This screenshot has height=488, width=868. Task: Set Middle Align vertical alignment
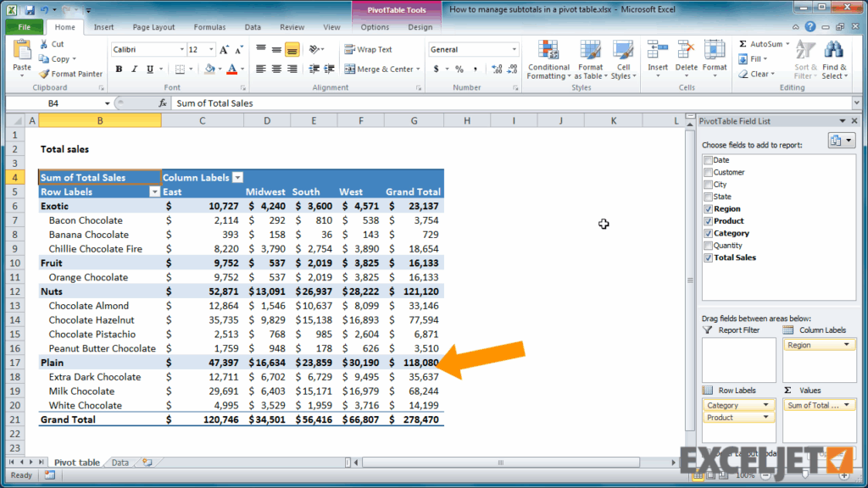pos(276,50)
